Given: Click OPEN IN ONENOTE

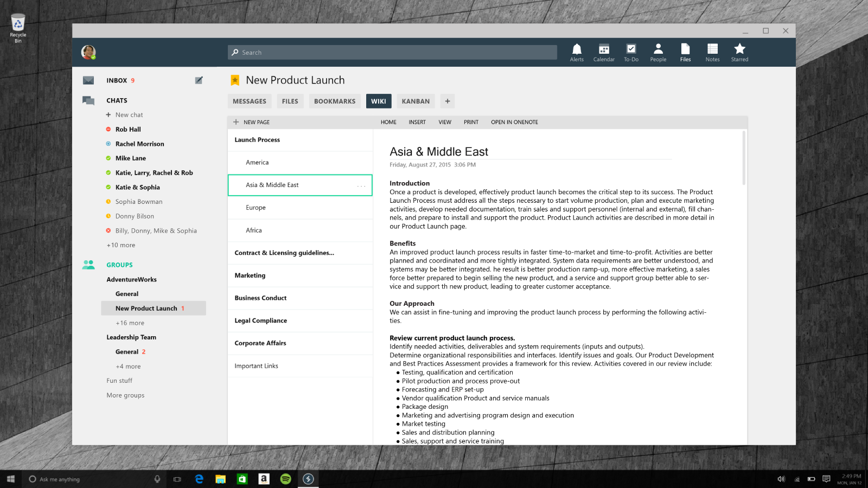Looking at the screenshot, I should tap(514, 123).
